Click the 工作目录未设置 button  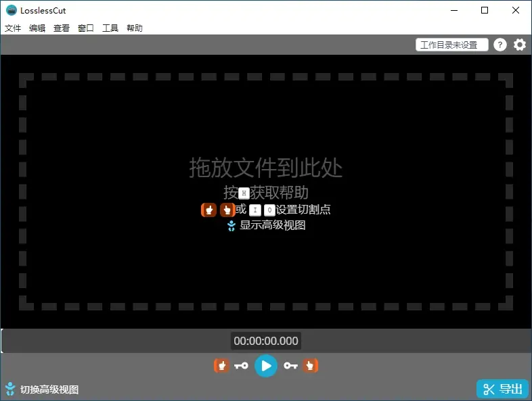[x=452, y=45]
